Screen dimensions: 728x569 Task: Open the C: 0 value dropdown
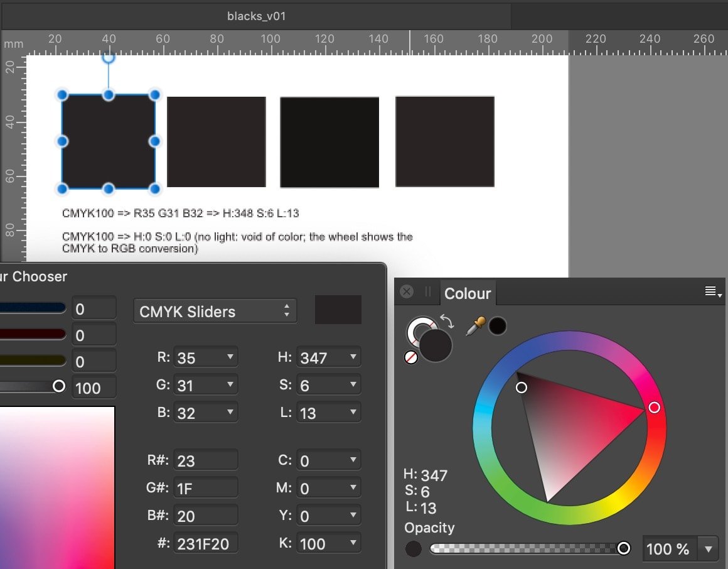click(353, 460)
